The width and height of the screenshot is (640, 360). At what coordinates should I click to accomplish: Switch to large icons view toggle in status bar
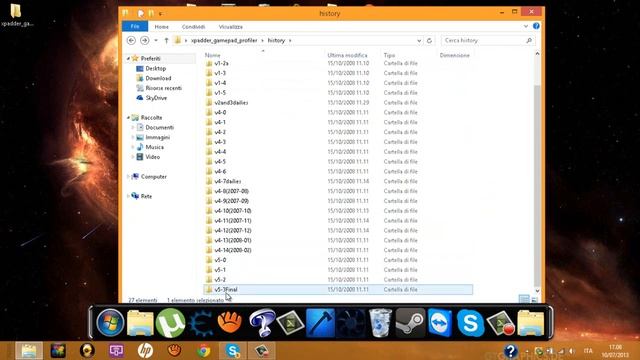534,300
